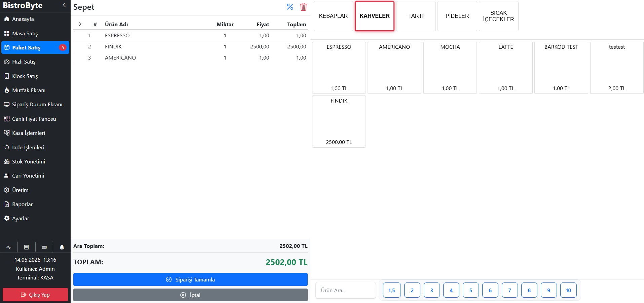644x303 pixels.
Task: Select the KAHVELER category tab
Action: coord(375,16)
